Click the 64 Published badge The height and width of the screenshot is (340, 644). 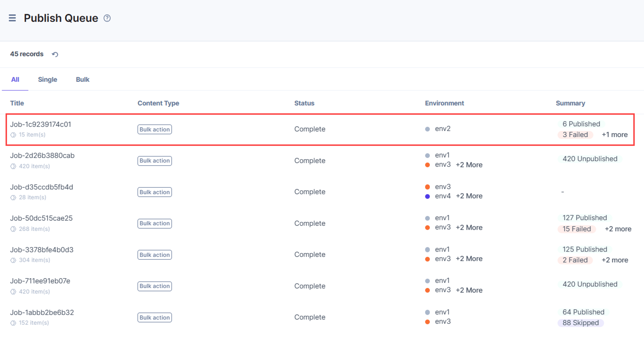click(x=583, y=312)
